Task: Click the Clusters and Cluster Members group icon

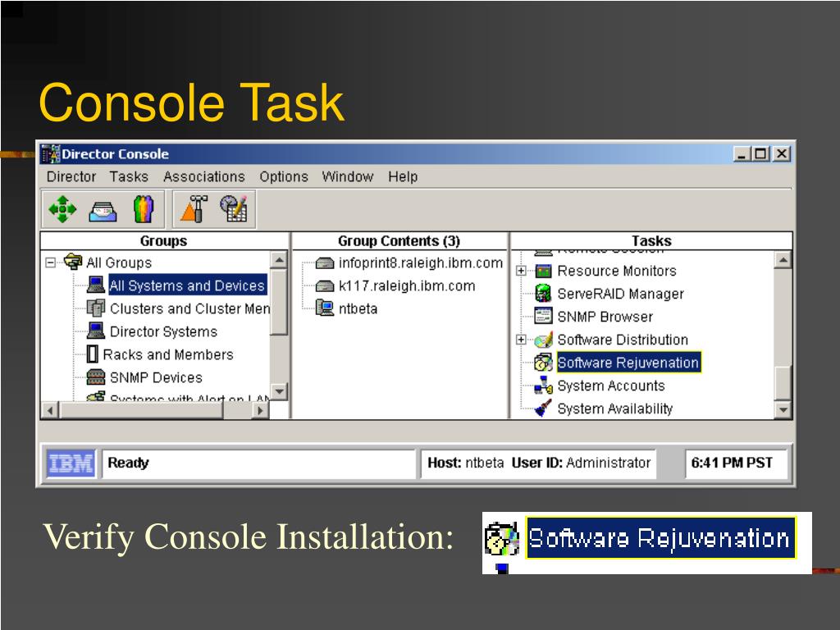Action: click(x=96, y=308)
